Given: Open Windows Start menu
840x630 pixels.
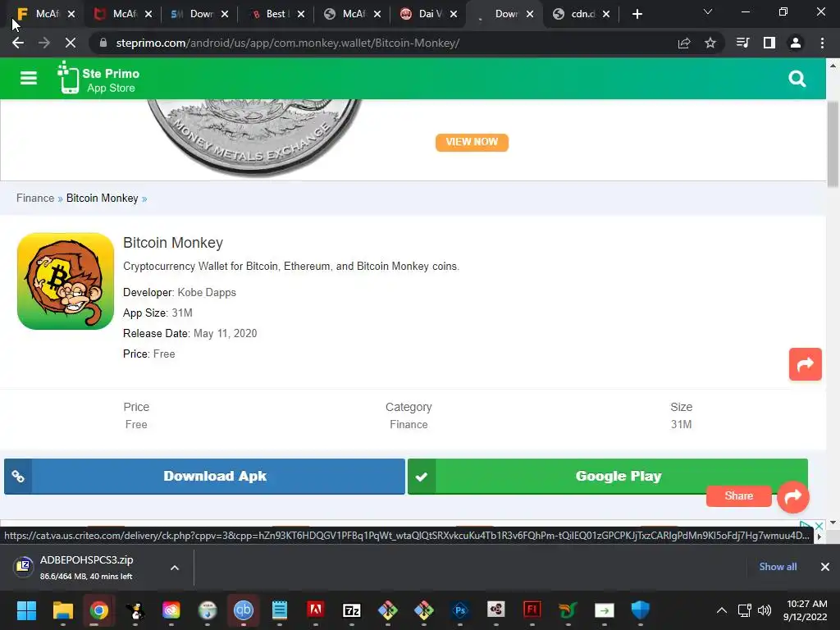Looking at the screenshot, I should 27,610.
